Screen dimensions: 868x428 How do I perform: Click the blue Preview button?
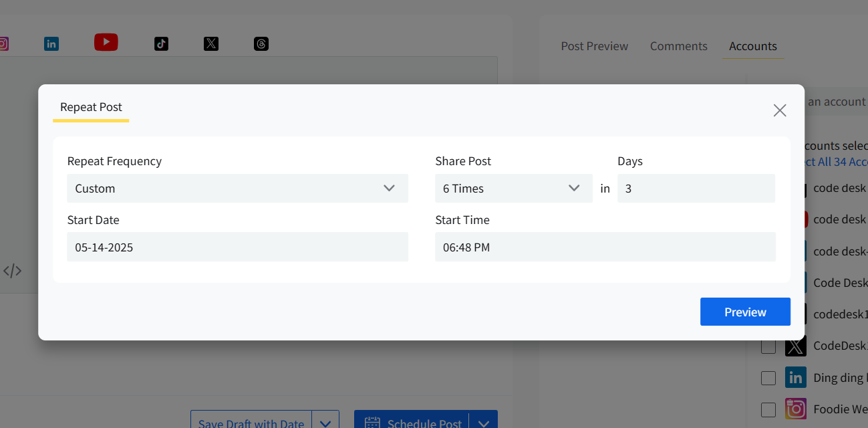(745, 312)
